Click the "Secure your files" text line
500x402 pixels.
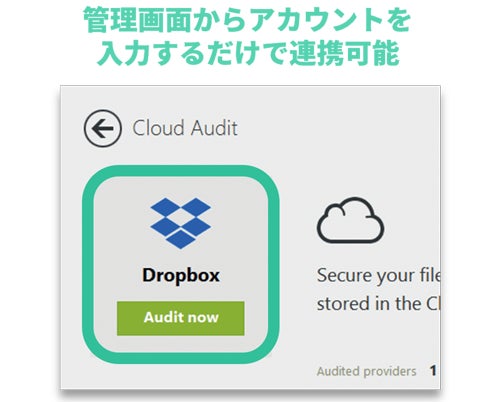[379, 276]
